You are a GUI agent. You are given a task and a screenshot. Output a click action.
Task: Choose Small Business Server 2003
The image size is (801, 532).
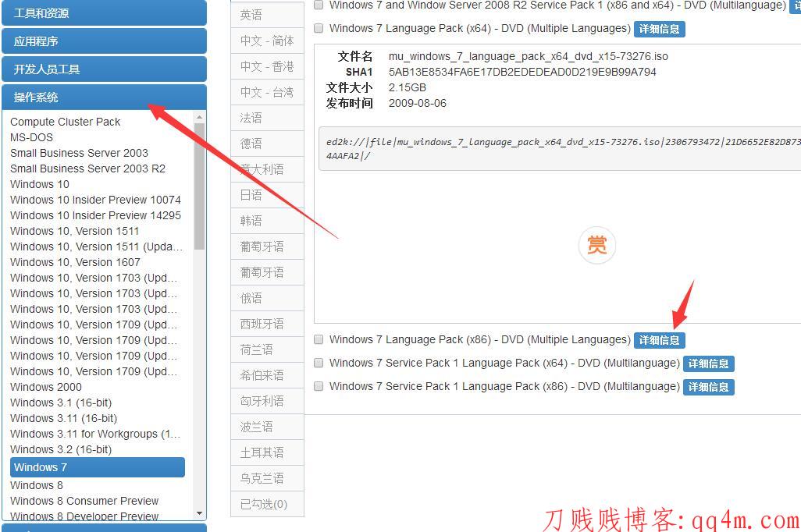pos(79,153)
